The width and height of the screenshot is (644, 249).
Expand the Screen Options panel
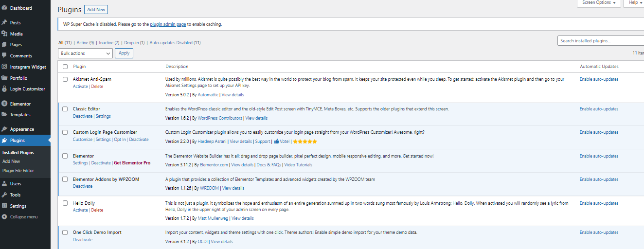point(599,2)
